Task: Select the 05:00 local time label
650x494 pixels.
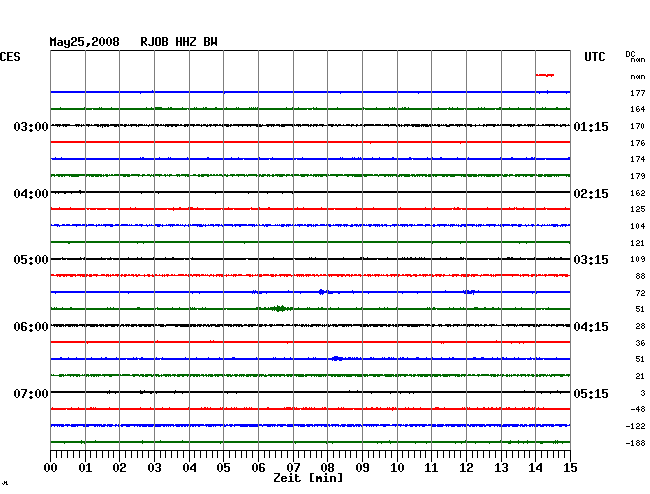Action: point(31,260)
